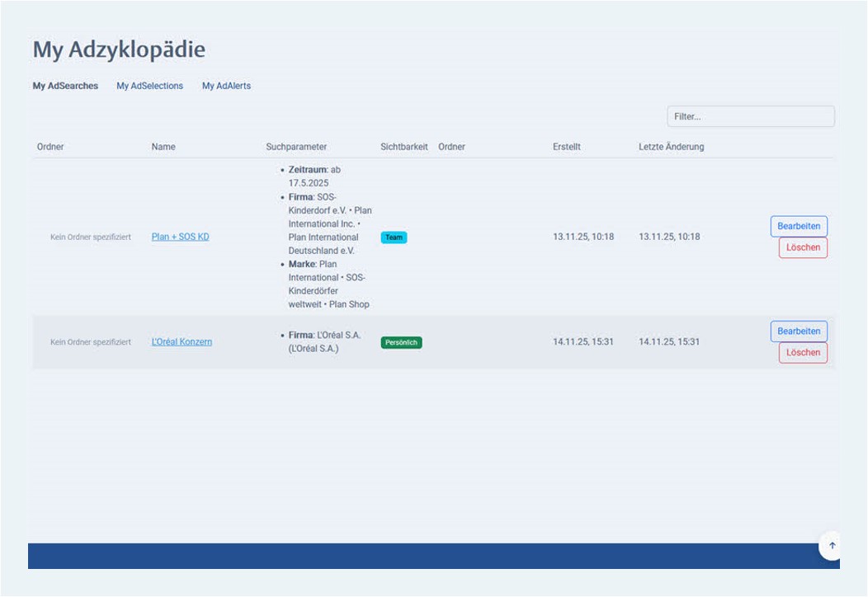
Task: Sort by the Ordner column header
Action: tap(50, 146)
